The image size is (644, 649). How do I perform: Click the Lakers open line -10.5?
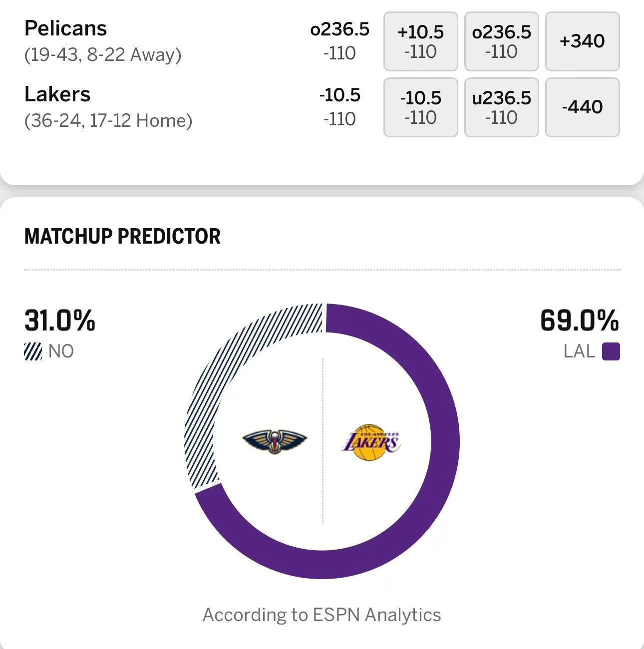point(339,95)
